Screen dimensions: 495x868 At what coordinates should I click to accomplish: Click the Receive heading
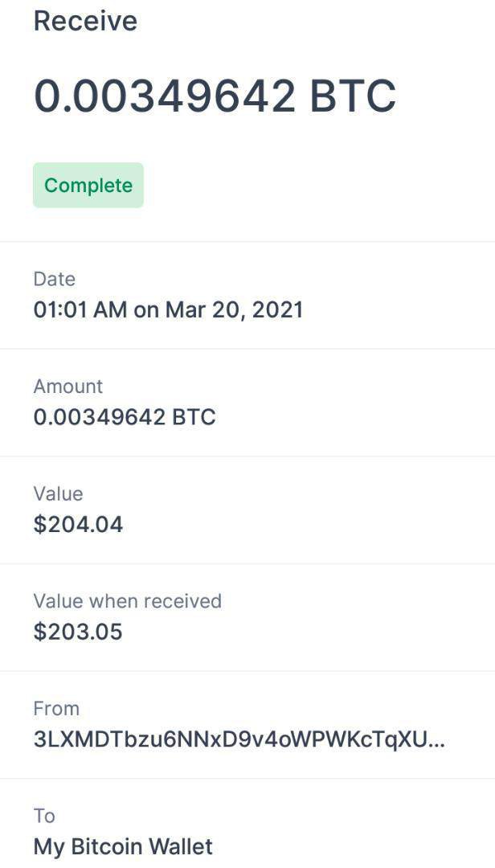click(x=85, y=21)
